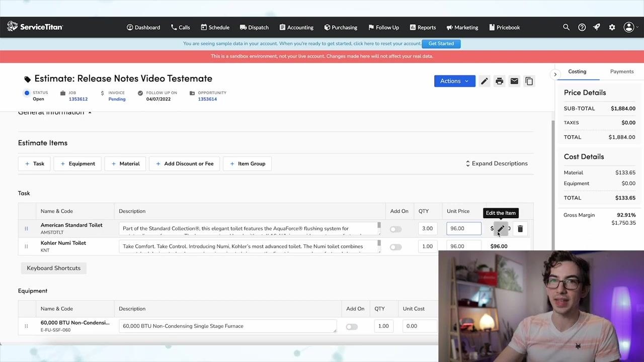Screen dimensions: 644x362
Task: Click the QTY field for American Standard Toilet
Action: coord(427,229)
